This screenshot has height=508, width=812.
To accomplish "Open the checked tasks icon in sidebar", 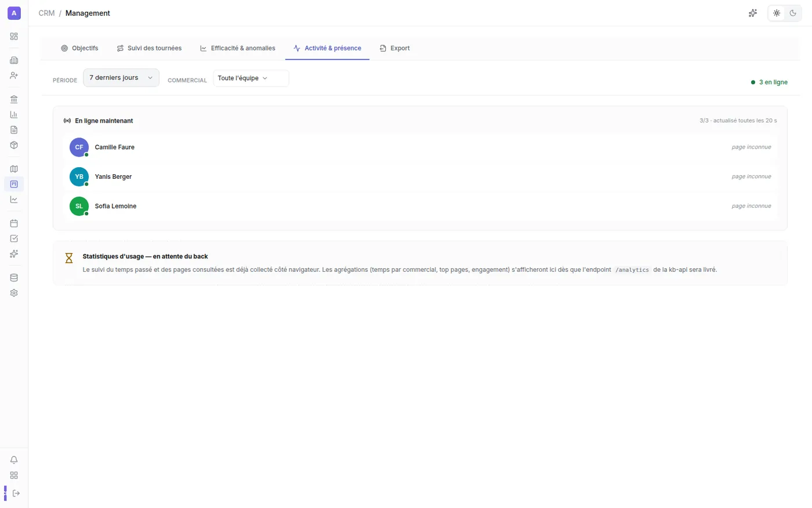I will pos(14,239).
